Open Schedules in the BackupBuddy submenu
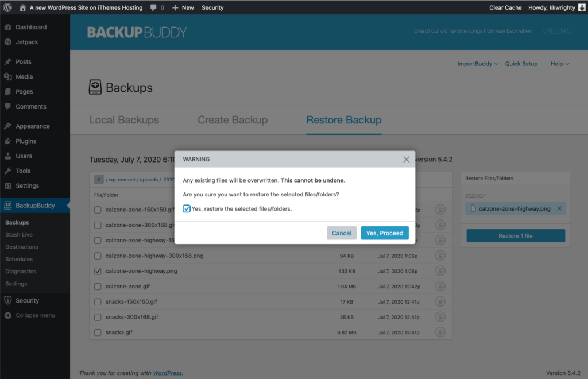The image size is (588, 379). click(x=19, y=259)
